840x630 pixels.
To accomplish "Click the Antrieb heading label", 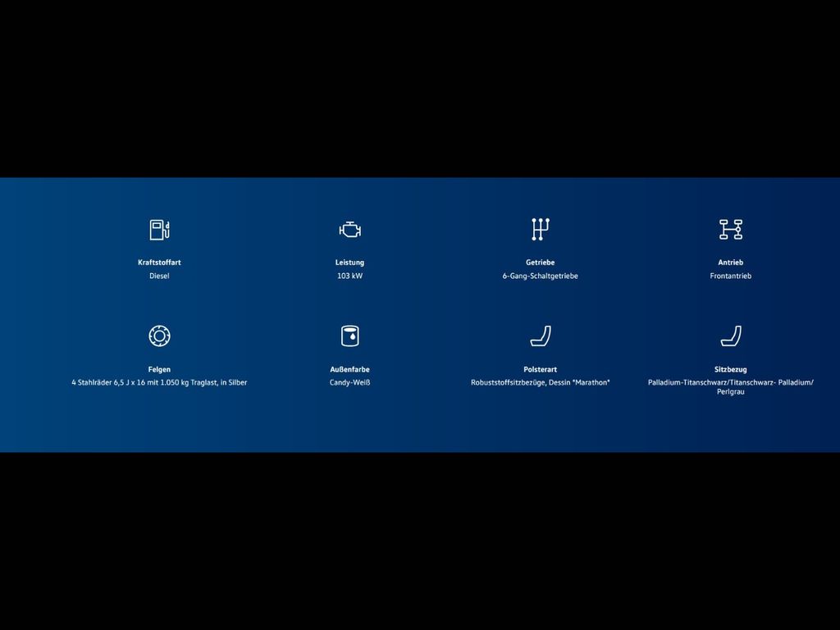I will [x=730, y=262].
